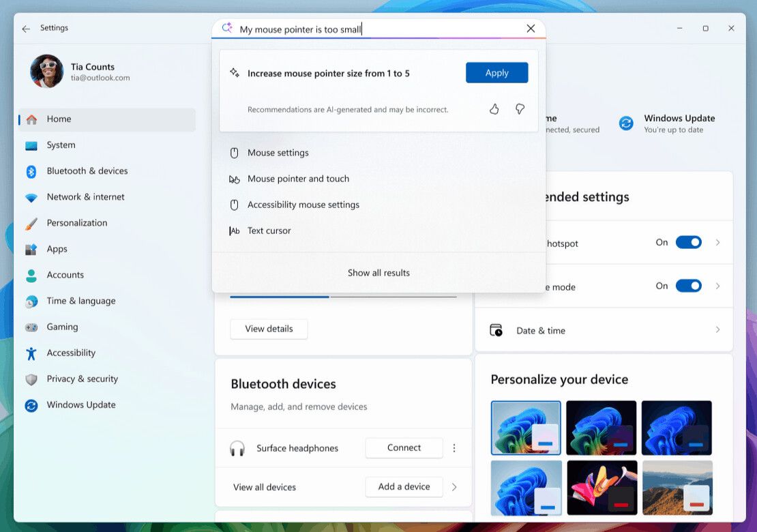Select Mouse pointer and touch result
This screenshot has height=532, width=757.
(x=298, y=179)
